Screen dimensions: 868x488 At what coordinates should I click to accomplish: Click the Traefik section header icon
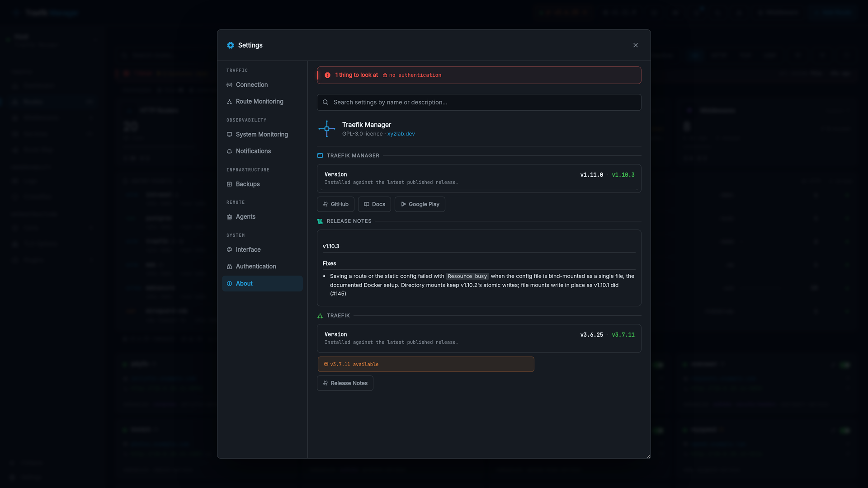tap(320, 316)
